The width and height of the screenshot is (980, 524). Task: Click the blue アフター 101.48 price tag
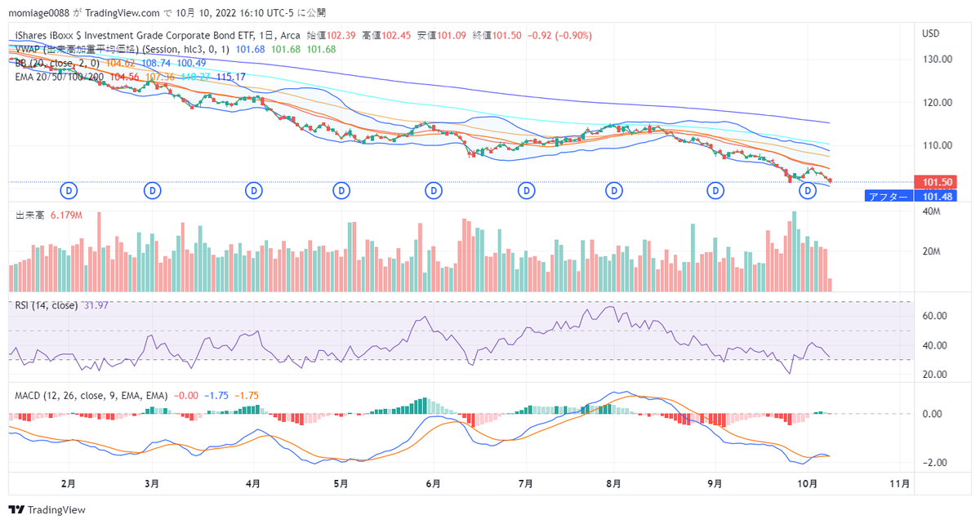pyautogui.click(x=910, y=196)
